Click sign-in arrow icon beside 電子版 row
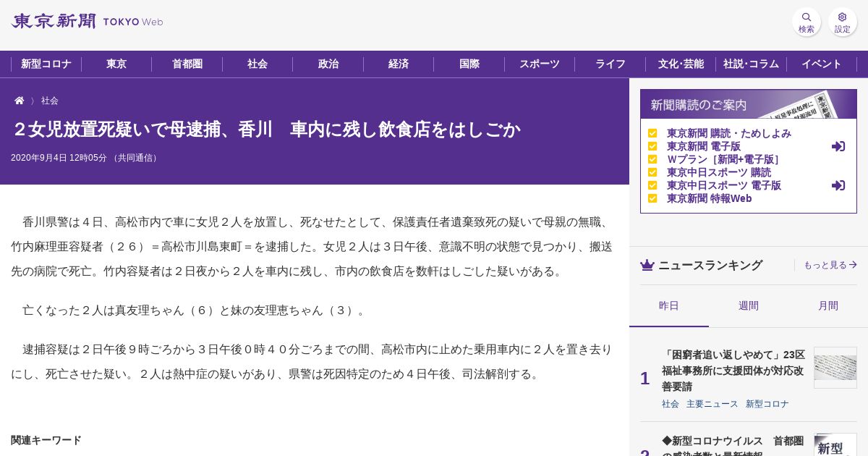Viewport: 868px width, 456px height. click(x=838, y=146)
